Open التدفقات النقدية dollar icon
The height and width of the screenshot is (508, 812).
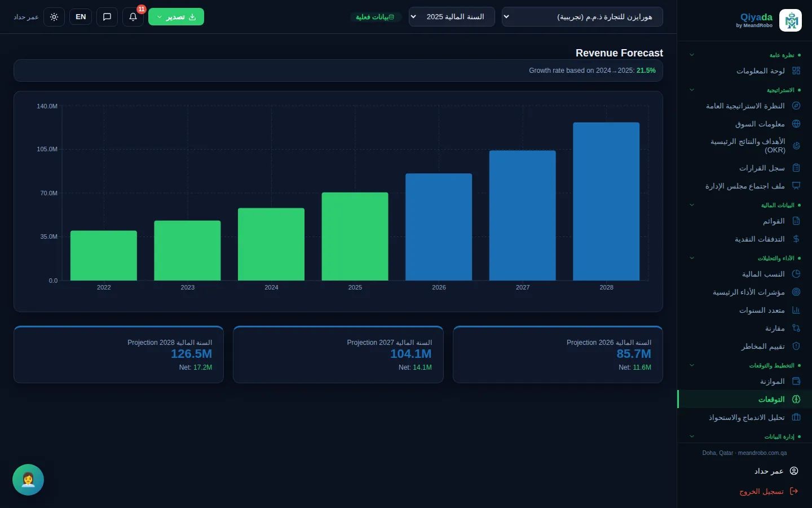tap(796, 239)
